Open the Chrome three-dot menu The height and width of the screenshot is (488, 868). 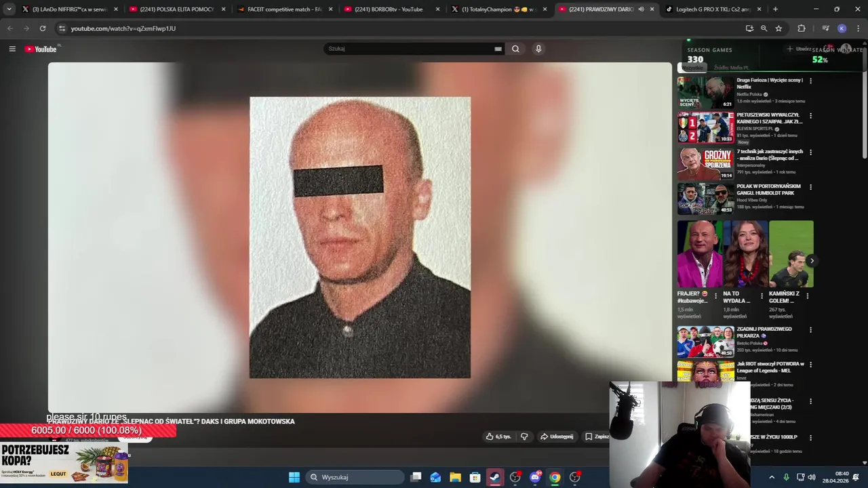857,28
